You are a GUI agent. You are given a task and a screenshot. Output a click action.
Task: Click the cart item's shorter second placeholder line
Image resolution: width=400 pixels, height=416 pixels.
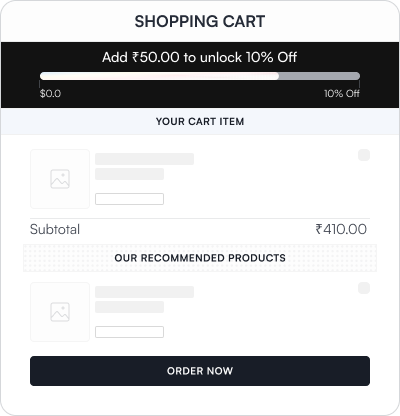pyautogui.click(x=129, y=174)
